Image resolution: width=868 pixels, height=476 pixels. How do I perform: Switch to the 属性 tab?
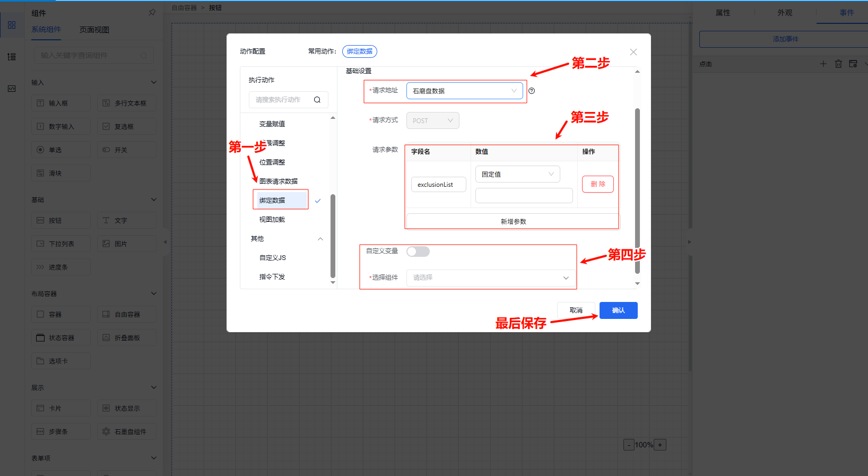pyautogui.click(x=723, y=13)
